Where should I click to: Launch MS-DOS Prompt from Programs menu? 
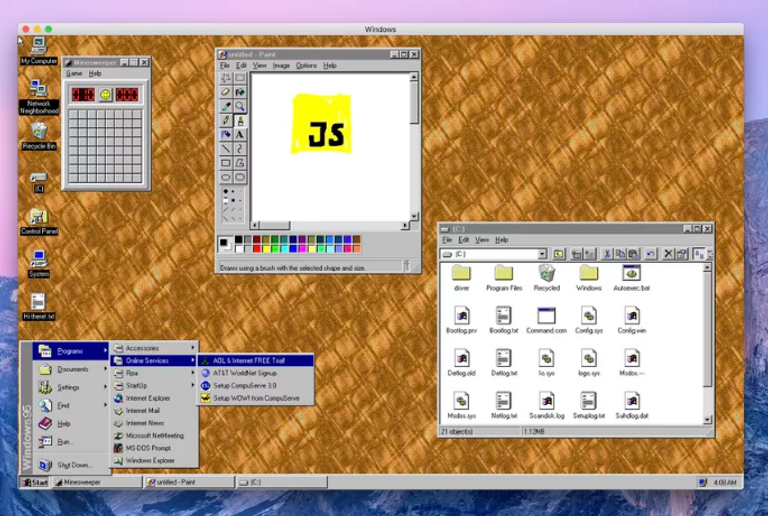pos(150,448)
